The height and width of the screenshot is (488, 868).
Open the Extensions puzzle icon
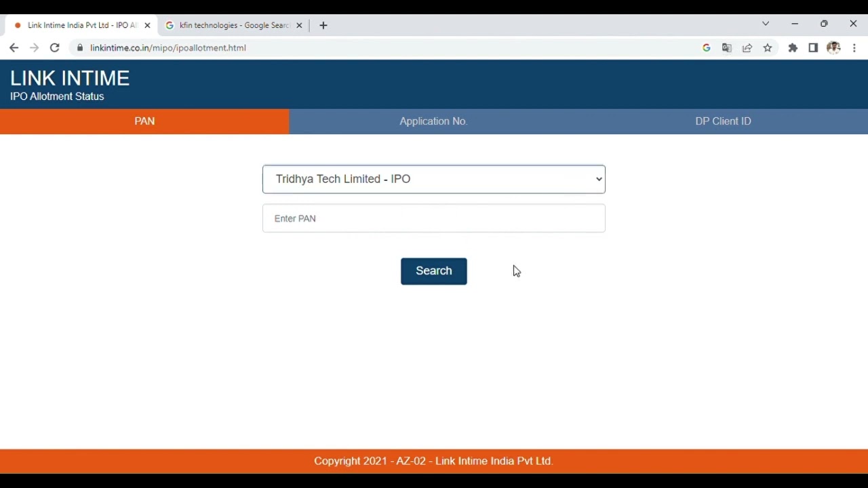coord(793,48)
